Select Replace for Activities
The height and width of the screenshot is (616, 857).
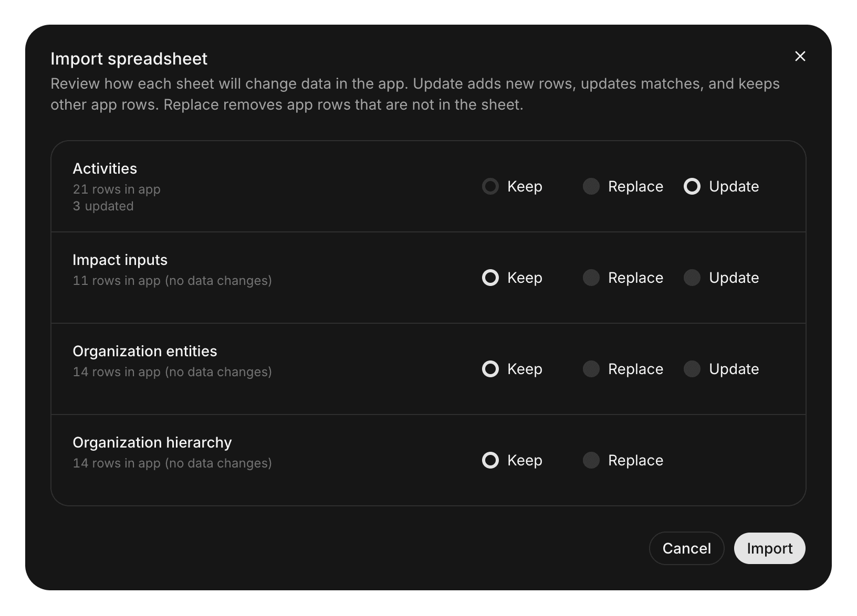591,186
